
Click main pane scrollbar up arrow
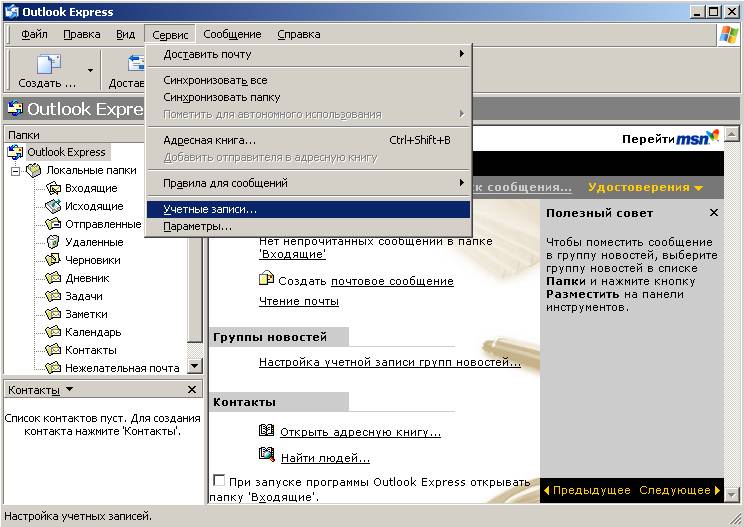[x=732, y=135]
